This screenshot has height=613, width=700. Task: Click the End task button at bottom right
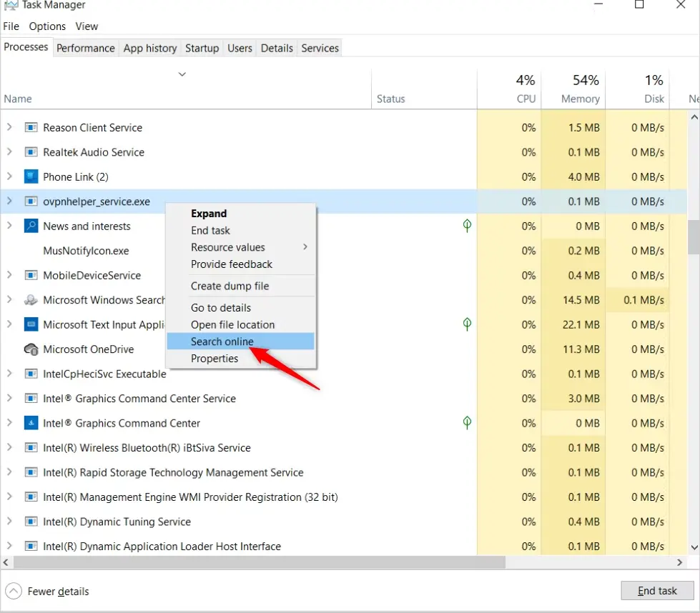coord(657,591)
